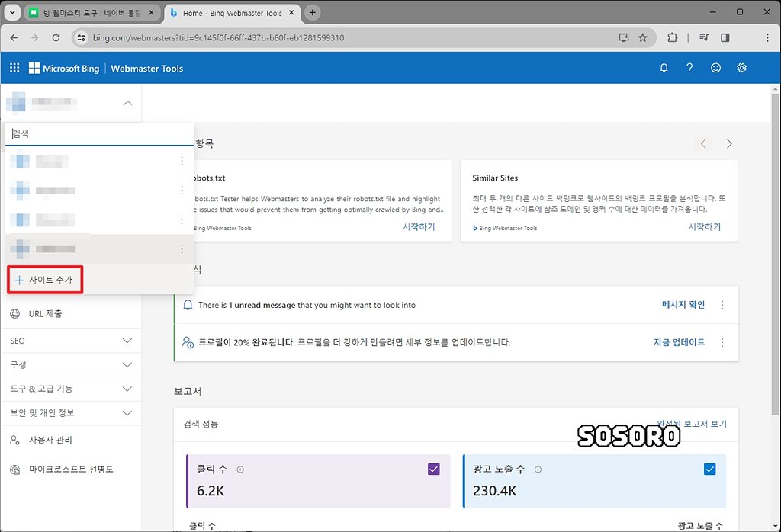Toggle browser side panel icon
This screenshot has height=532, width=781.
(x=725, y=38)
